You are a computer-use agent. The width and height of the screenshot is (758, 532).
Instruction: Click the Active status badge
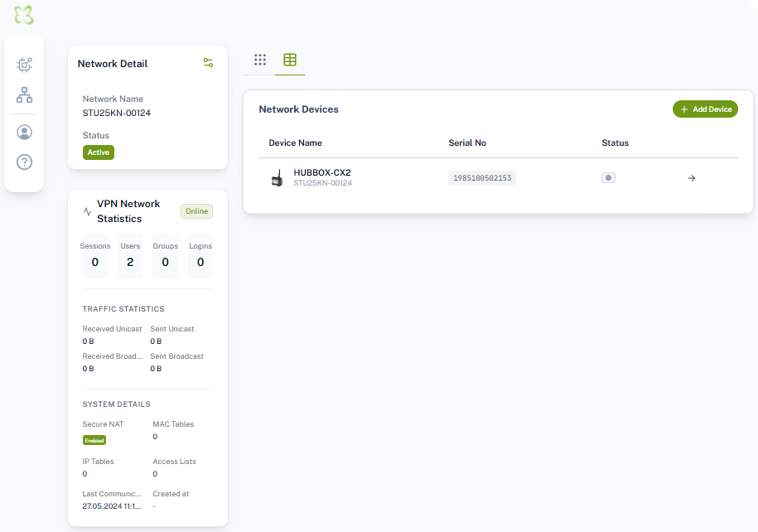(98, 152)
